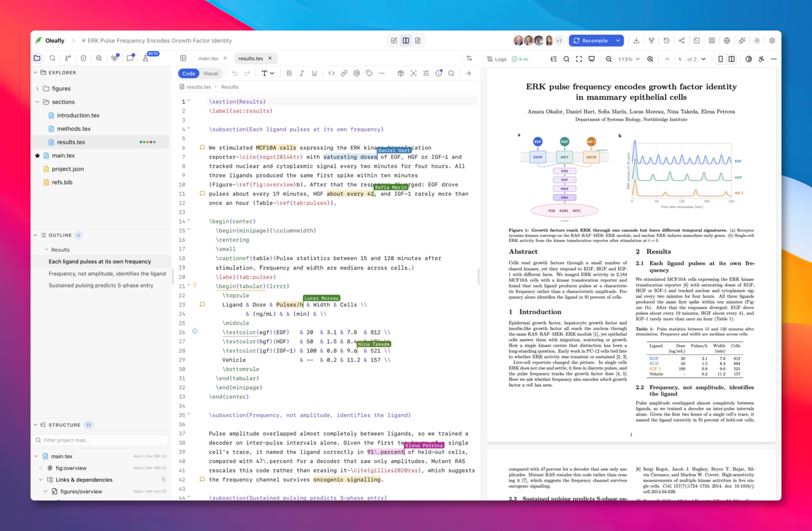Viewport: 812px width, 531px height.
Task: Click the share project icon
Action: click(681, 41)
